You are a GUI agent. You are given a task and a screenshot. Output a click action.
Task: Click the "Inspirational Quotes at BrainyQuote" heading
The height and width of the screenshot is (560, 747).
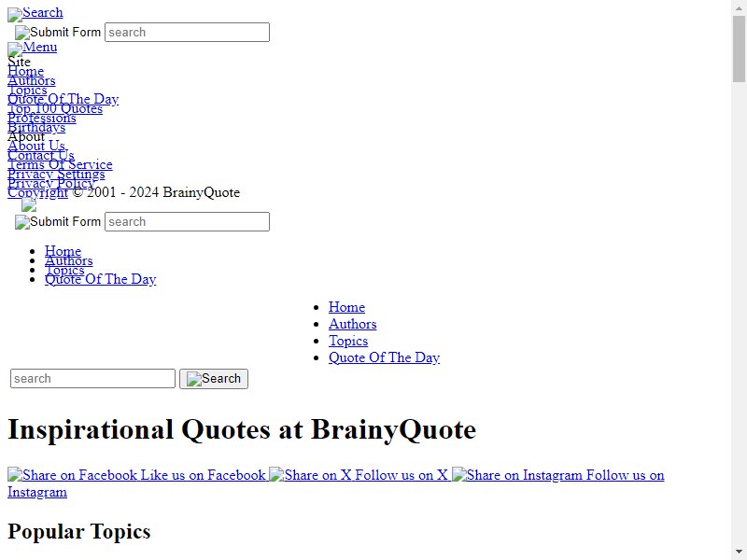point(242,429)
